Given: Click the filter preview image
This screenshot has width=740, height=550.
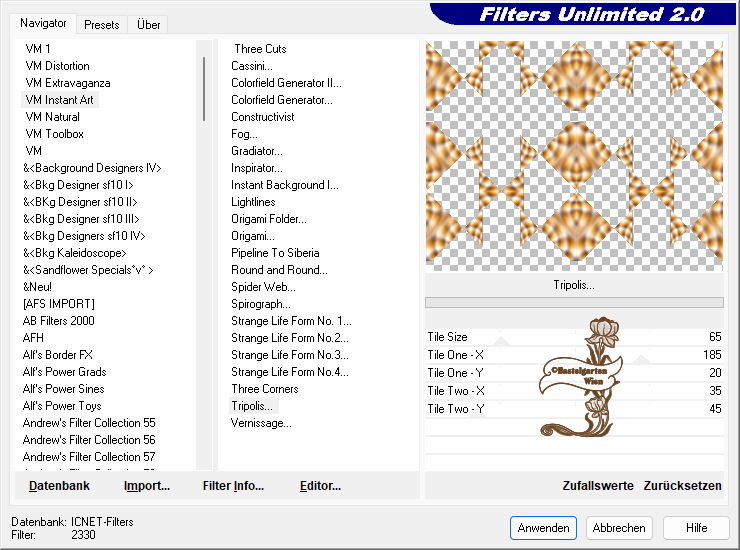Looking at the screenshot, I should (574, 156).
